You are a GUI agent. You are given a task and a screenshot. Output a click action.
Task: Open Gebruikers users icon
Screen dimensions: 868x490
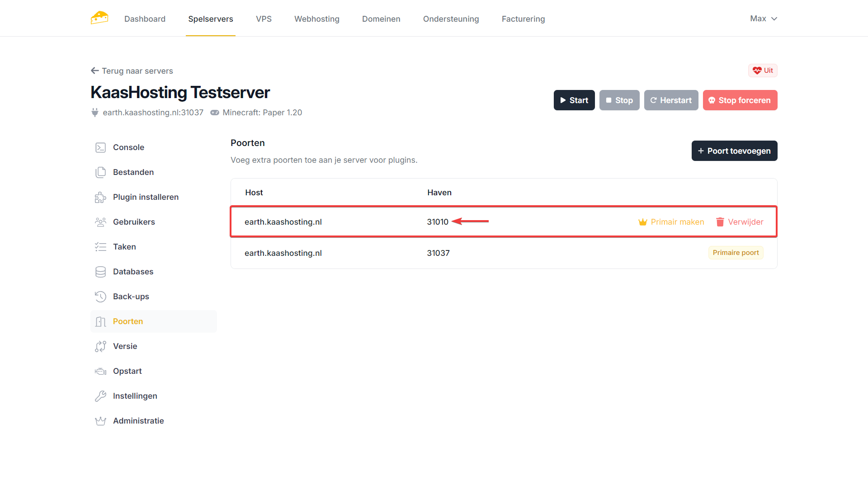click(100, 222)
